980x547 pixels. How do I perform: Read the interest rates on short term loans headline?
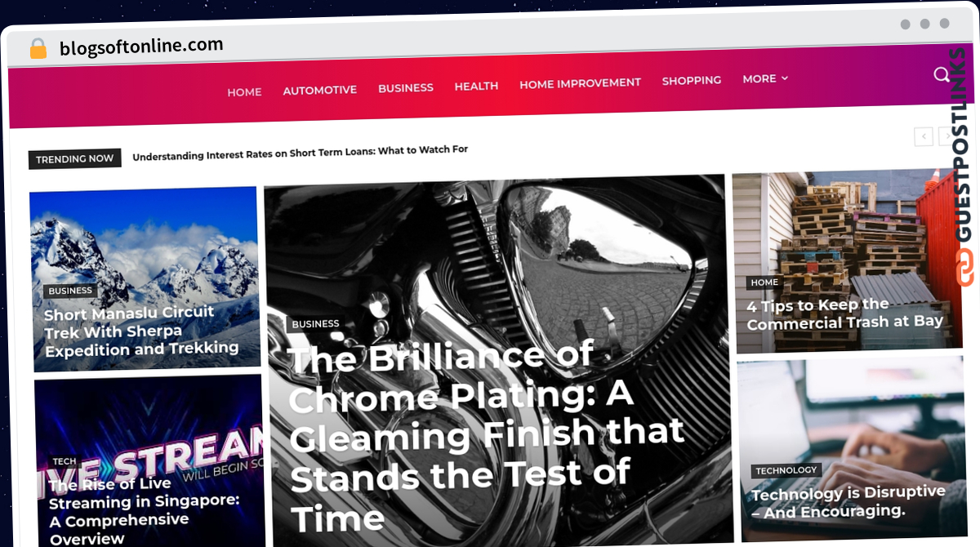point(300,153)
